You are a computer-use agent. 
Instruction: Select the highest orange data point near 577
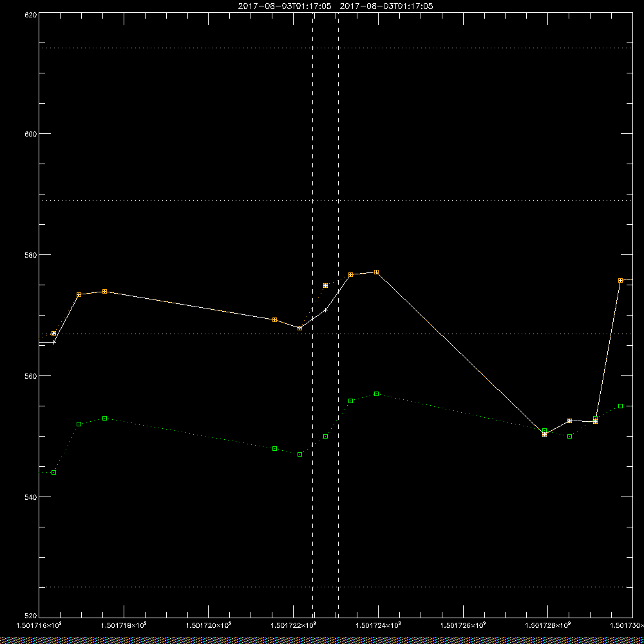377,272
